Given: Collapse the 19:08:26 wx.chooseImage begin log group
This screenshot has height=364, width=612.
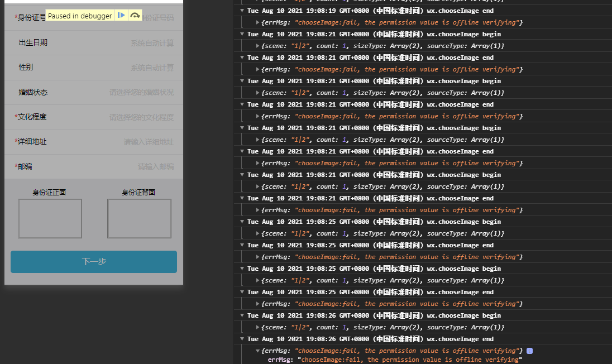Looking at the screenshot, I should tap(242, 315).
